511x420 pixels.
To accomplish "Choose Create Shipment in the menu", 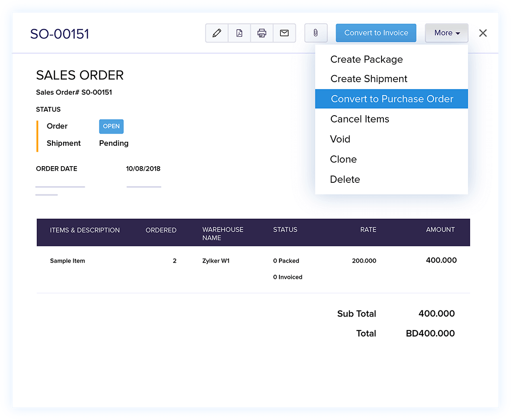I will coord(369,79).
